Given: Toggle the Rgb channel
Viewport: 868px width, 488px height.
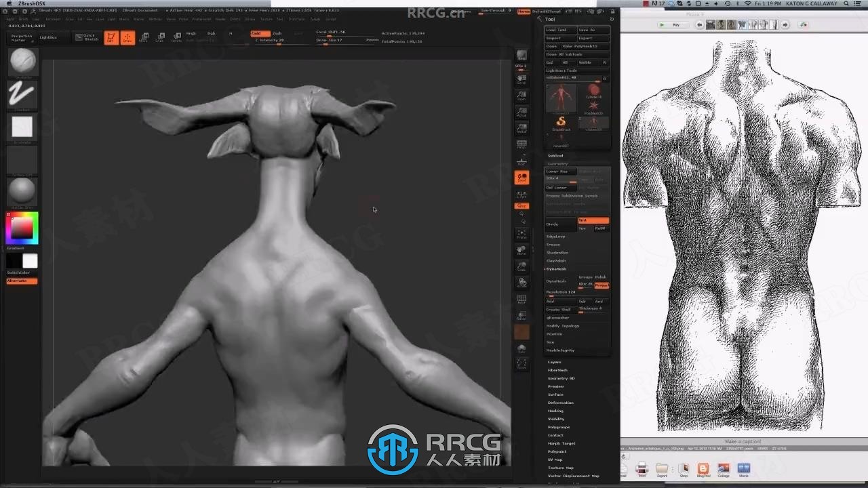Looking at the screenshot, I should click(x=212, y=33).
